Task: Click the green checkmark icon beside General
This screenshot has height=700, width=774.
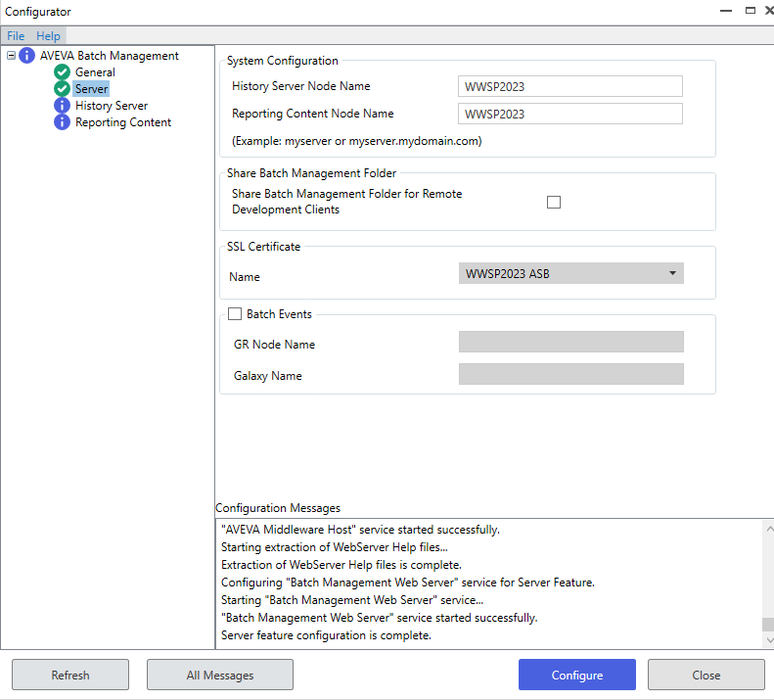Action: click(x=62, y=72)
